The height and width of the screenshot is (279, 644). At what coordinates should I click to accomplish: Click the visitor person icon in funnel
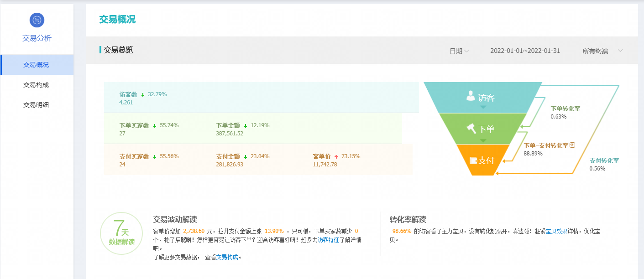coord(471,96)
